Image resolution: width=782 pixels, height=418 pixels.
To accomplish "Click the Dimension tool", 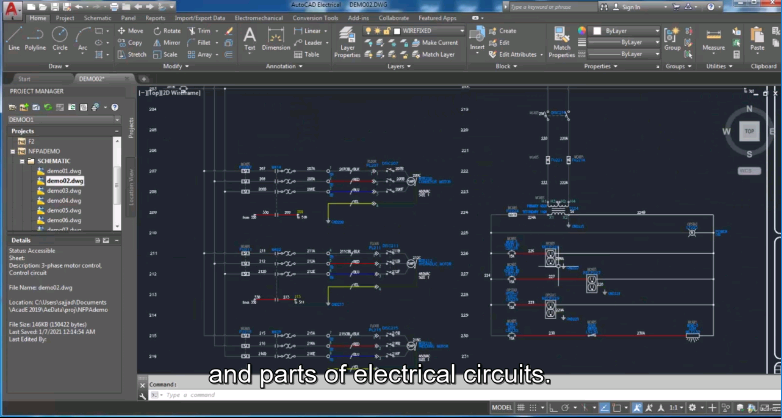I will [275, 38].
